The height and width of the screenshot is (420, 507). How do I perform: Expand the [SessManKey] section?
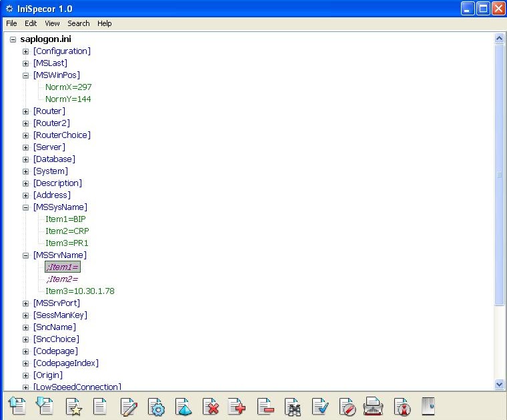tap(25, 315)
